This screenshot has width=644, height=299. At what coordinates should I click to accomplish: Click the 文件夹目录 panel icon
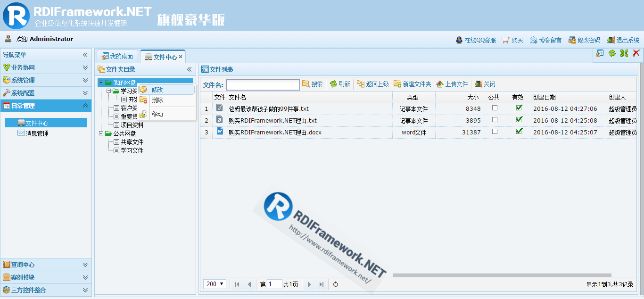[x=101, y=69]
